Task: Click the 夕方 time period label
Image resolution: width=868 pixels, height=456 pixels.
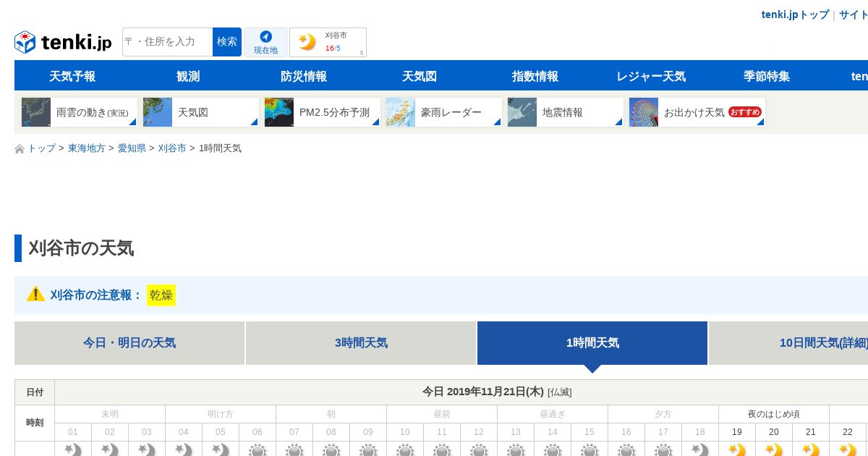Action: click(663, 414)
